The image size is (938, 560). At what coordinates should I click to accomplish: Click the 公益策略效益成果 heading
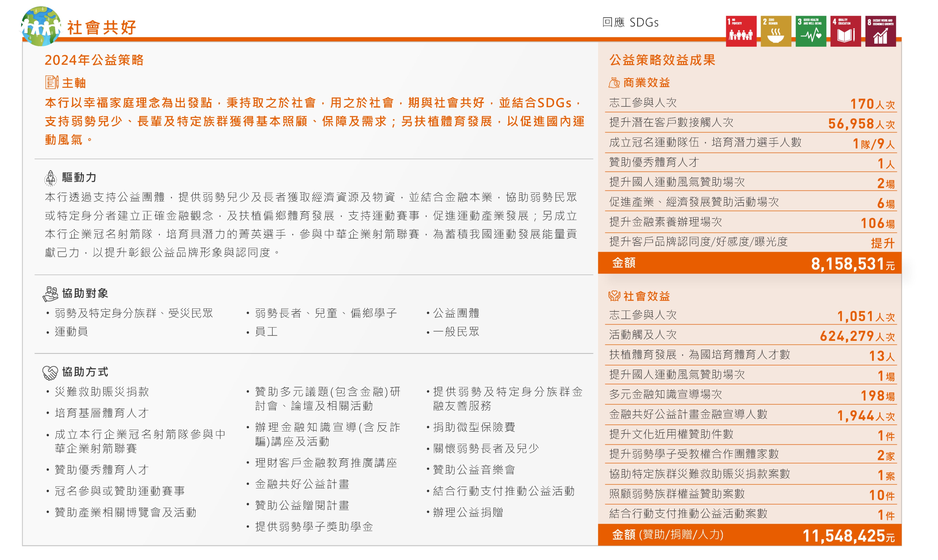click(x=662, y=60)
